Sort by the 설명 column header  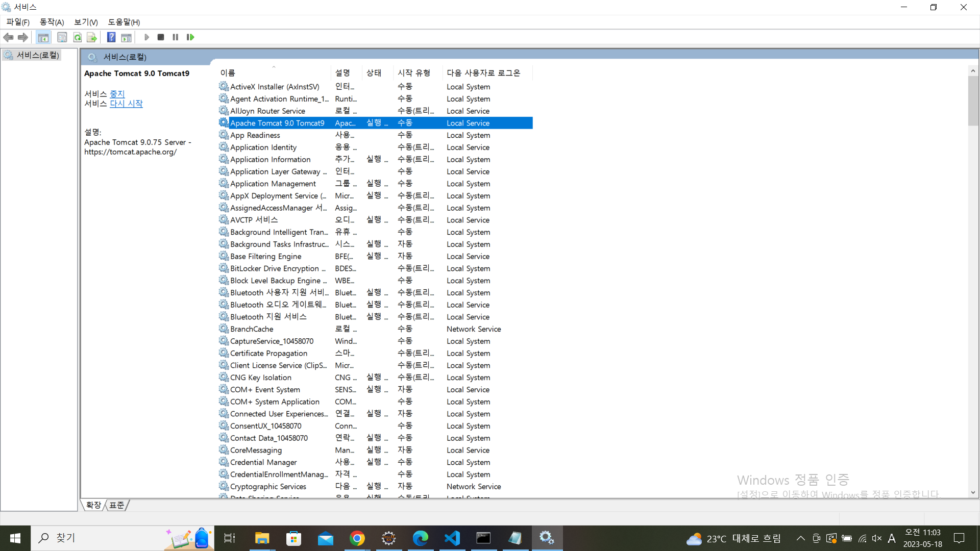tap(347, 73)
